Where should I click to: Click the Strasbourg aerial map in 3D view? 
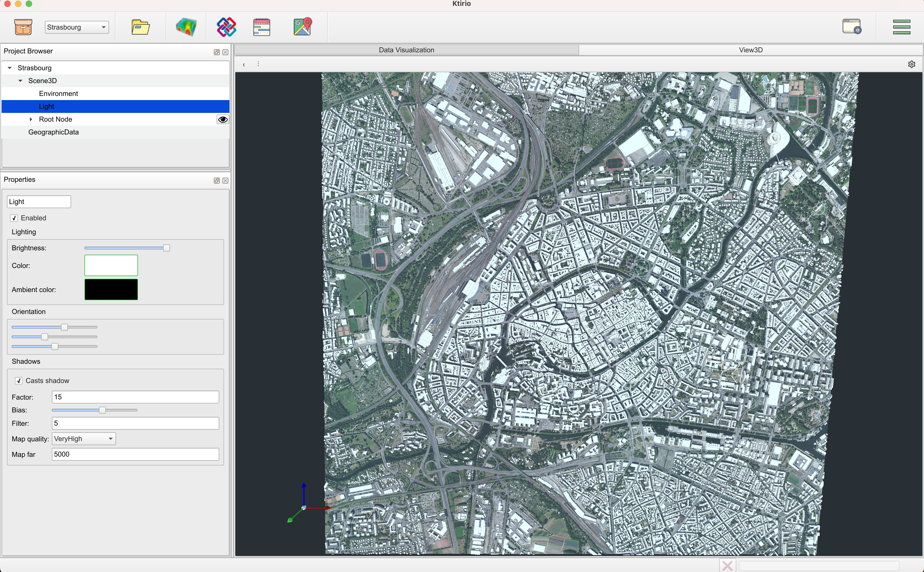590,313
